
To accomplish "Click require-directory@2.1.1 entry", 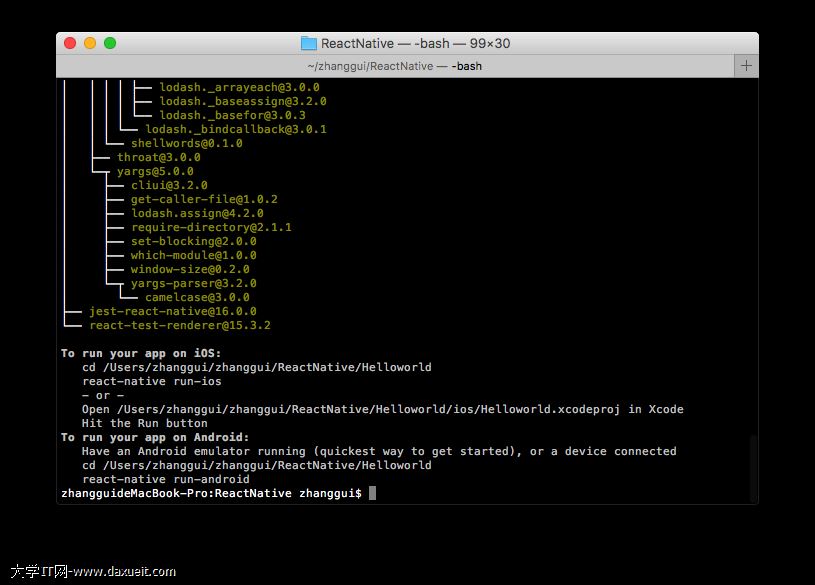I will pyautogui.click(x=211, y=228).
